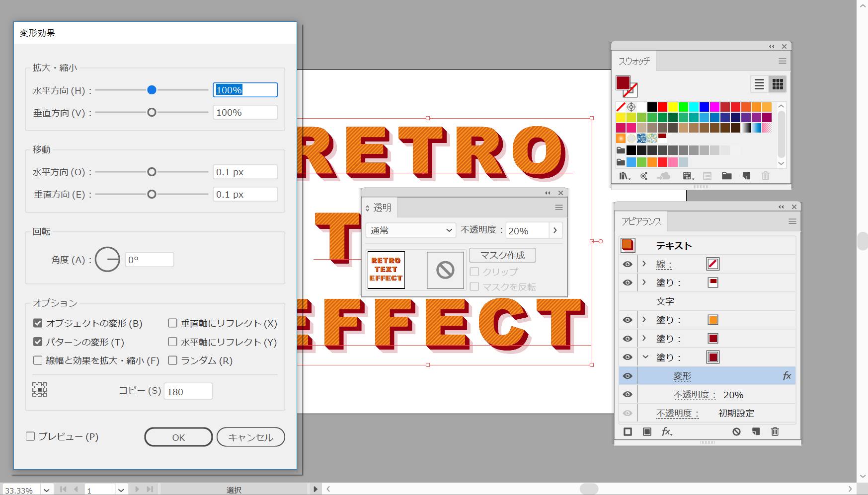The image size is (868, 495).
Task: Pick the pure yellow swatch in Swatches
Action: [673, 107]
